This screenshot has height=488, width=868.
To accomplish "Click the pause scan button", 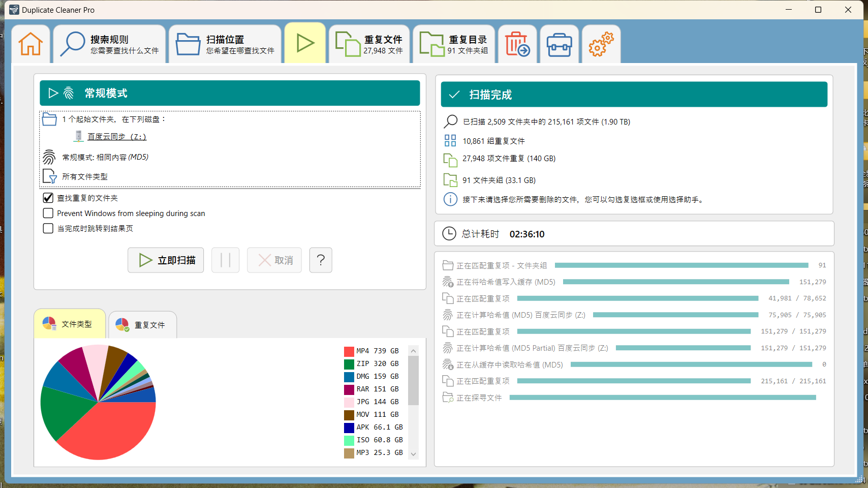I will point(226,260).
